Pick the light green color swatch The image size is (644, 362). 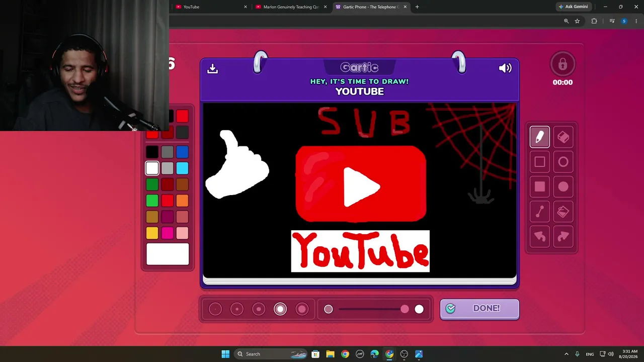pyautogui.click(x=152, y=201)
